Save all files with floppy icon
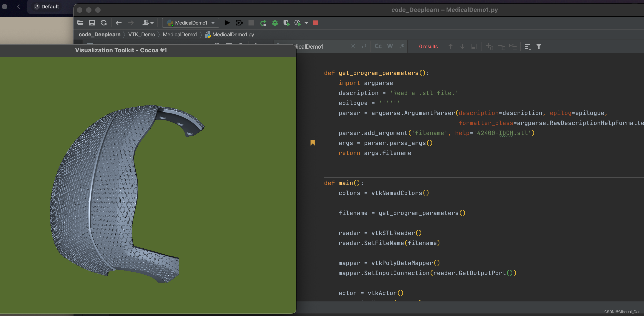Screen dimensions: 644x316 point(92,23)
